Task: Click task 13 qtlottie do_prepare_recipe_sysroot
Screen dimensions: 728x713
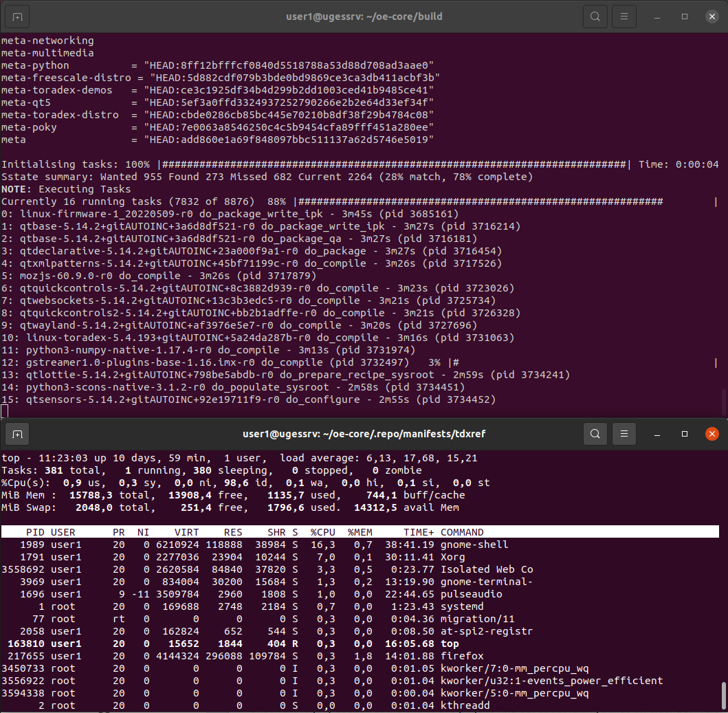Action: [x=285, y=375]
